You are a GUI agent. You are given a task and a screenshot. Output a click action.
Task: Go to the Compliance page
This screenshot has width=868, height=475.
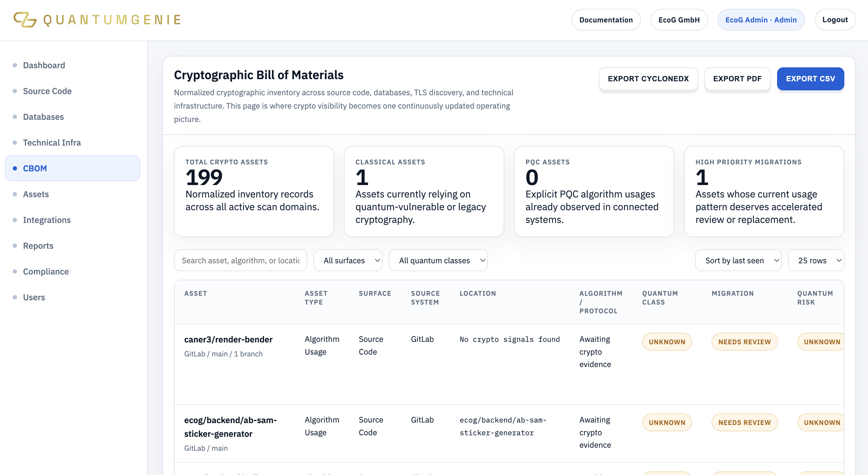click(x=46, y=271)
